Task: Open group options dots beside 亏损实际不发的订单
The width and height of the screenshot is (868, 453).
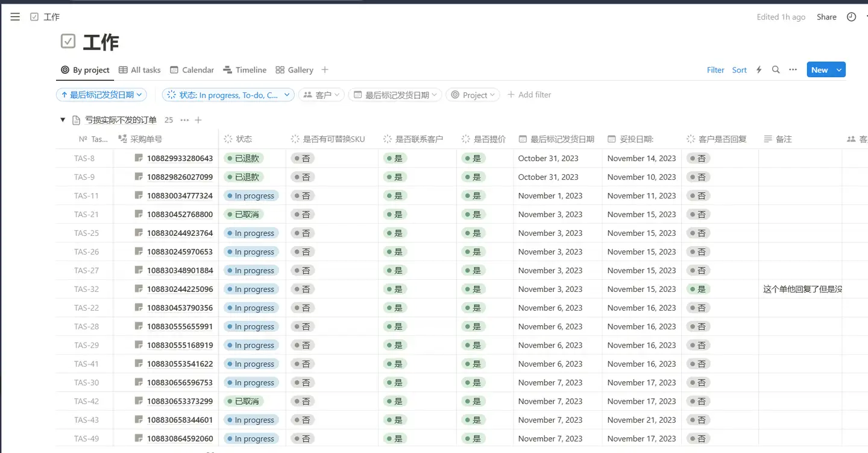Action: pos(184,120)
